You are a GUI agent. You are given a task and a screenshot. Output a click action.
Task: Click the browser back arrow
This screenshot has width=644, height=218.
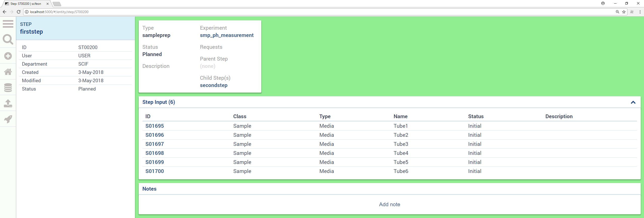pyautogui.click(x=5, y=12)
